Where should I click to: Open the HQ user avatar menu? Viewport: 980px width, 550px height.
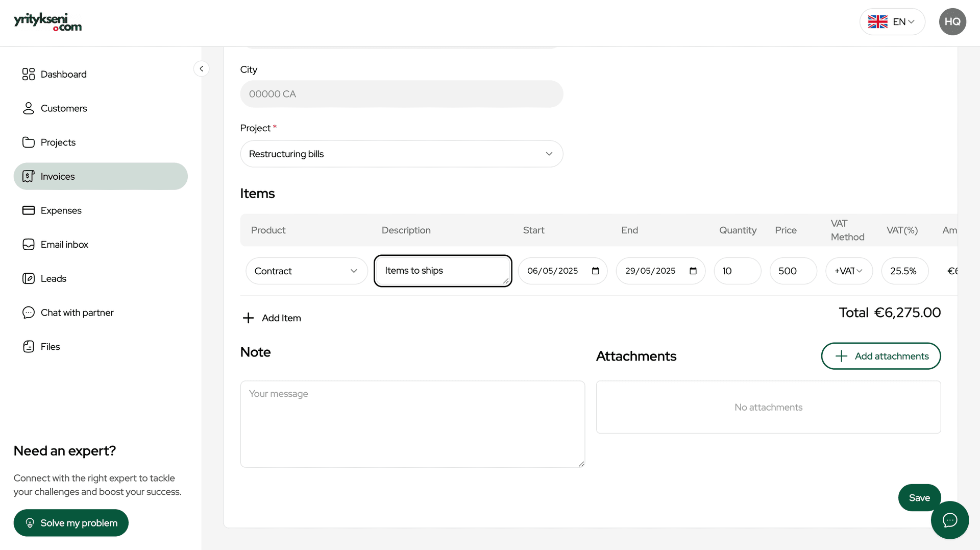(952, 22)
